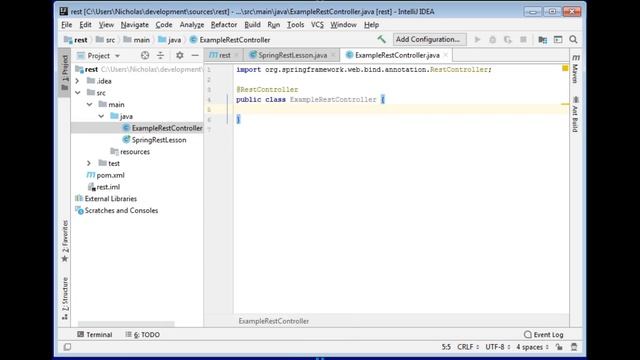Screen dimensions: 640x360
Task: Click the memory indicator trash icon in status bar
Action: pos(574,347)
